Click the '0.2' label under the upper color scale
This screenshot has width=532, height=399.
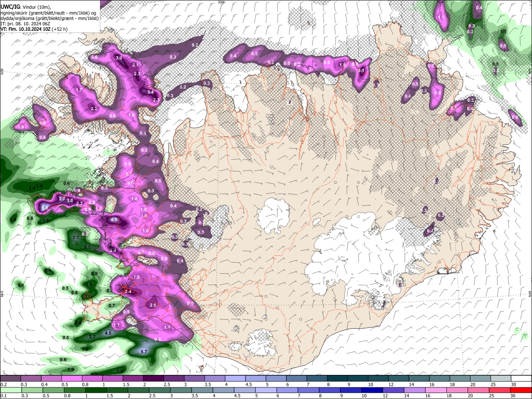click(x=3, y=384)
